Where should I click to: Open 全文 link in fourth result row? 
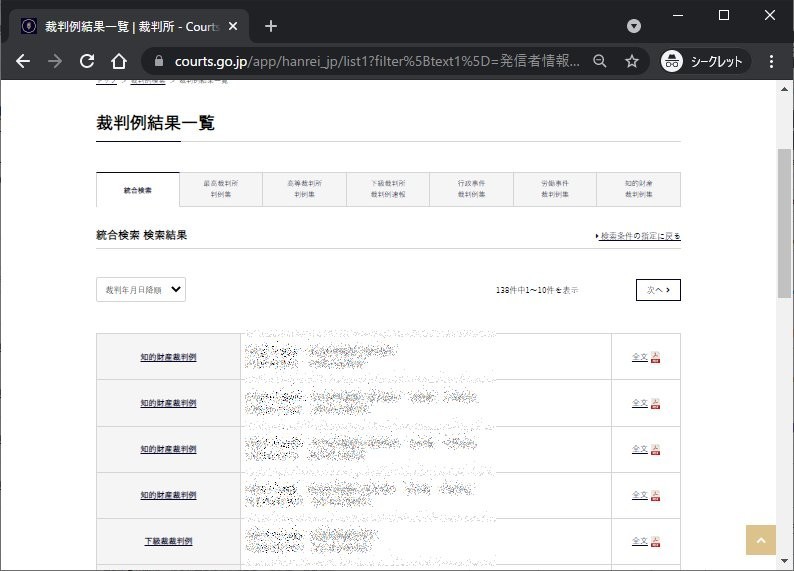pos(640,495)
